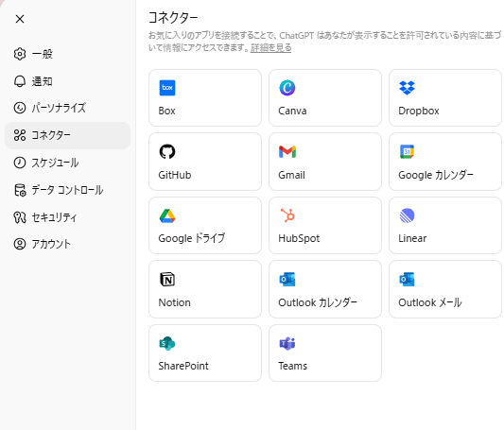Select the Teams connector label
Viewport: 504px width, 430px height.
pyautogui.click(x=293, y=366)
